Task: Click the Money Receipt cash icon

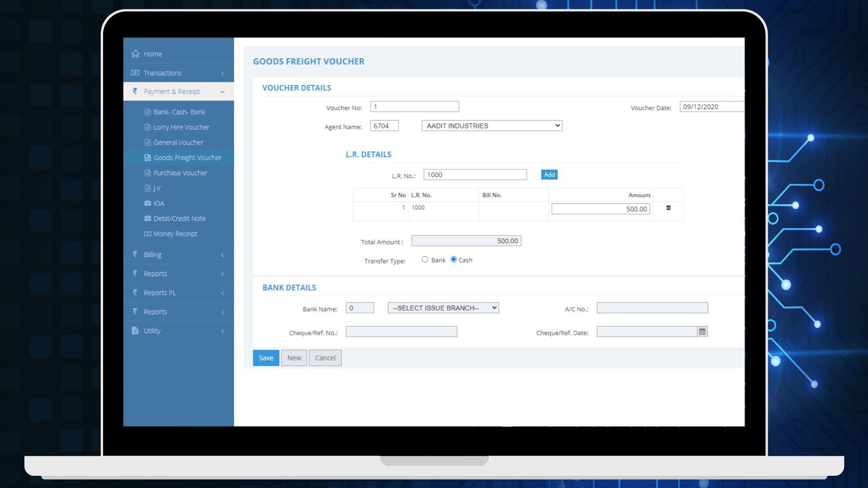Action: pos(147,234)
